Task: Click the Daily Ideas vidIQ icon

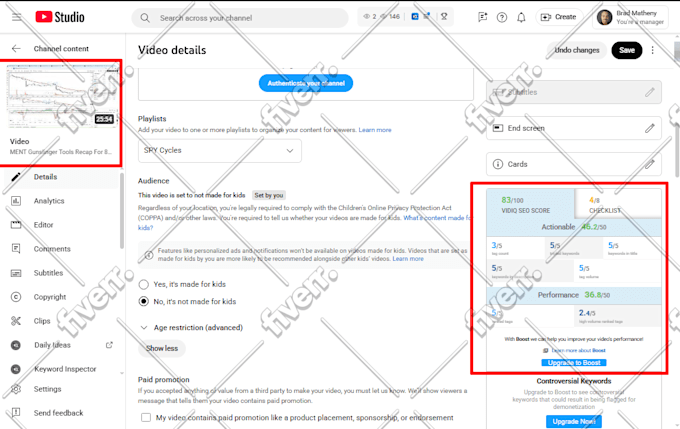Action: pos(16,345)
